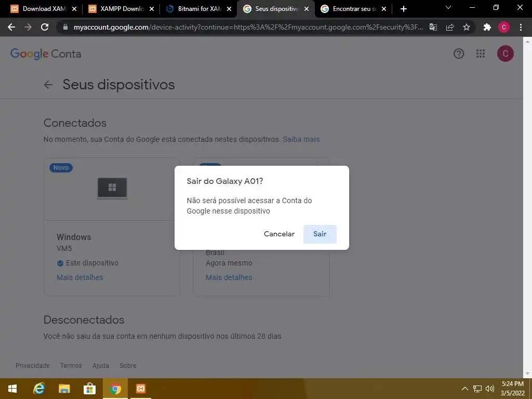This screenshot has height=399, width=532.
Task: Open the Sobre footer link
Action: 128,365
